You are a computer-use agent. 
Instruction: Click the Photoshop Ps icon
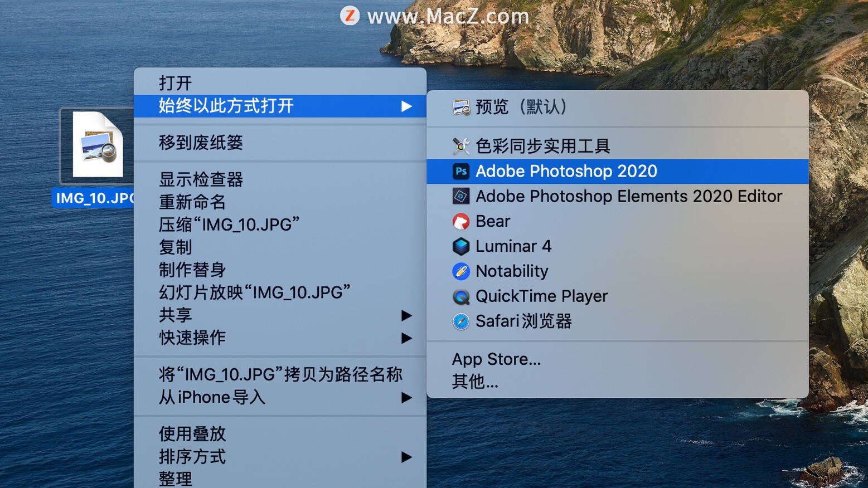(461, 171)
